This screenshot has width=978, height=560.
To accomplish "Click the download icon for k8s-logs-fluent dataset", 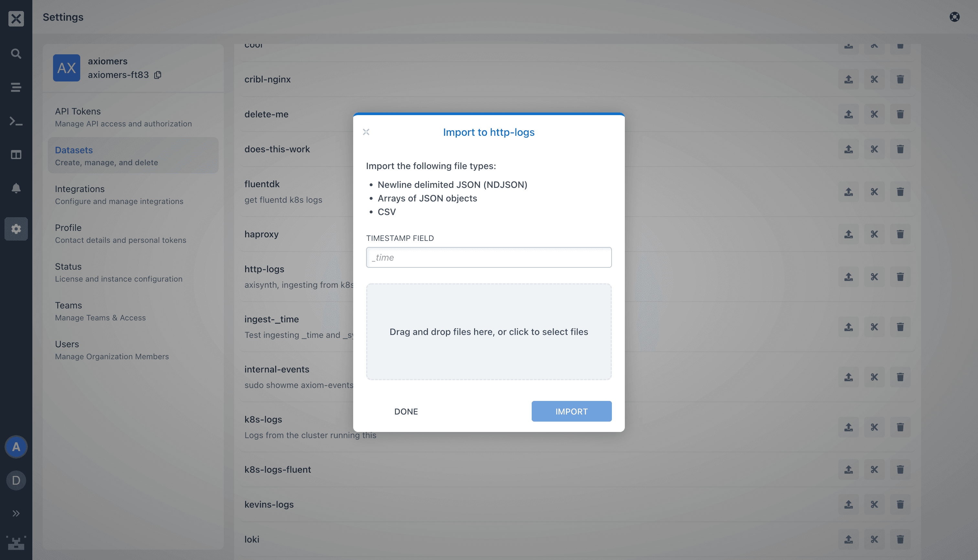I will click(x=848, y=469).
